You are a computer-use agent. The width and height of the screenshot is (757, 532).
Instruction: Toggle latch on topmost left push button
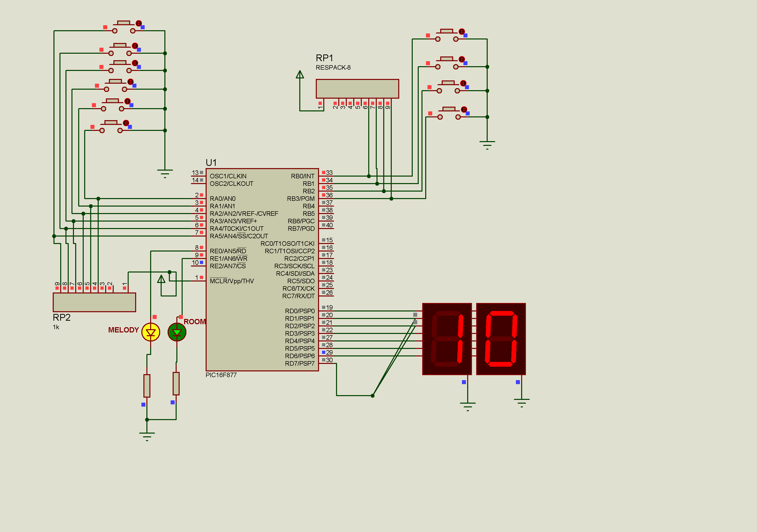139,23
